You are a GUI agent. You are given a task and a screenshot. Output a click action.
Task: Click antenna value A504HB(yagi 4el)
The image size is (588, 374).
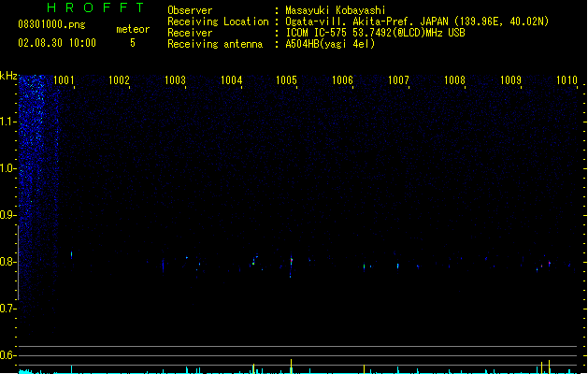click(x=330, y=44)
